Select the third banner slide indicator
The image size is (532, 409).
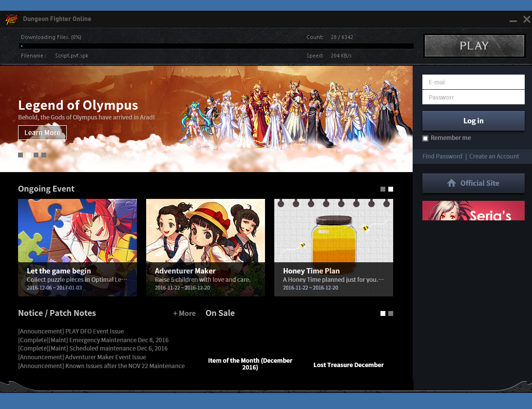pyautogui.click(x=36, y=155)
